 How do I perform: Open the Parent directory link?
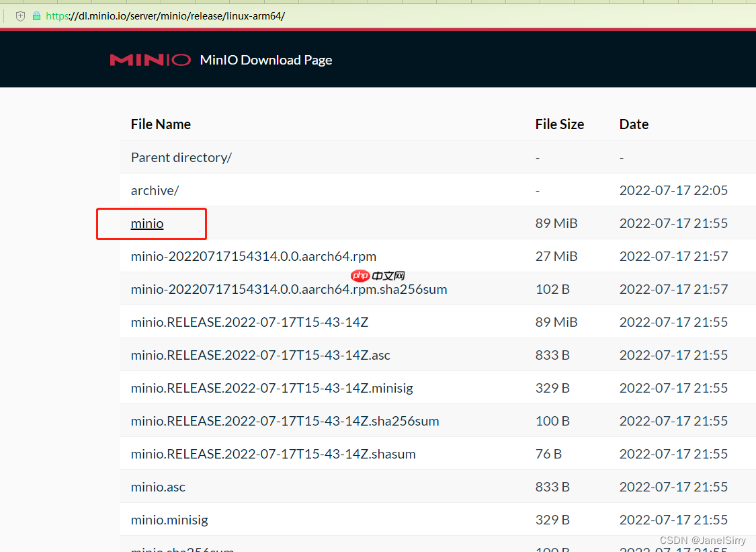pos(181,157)
